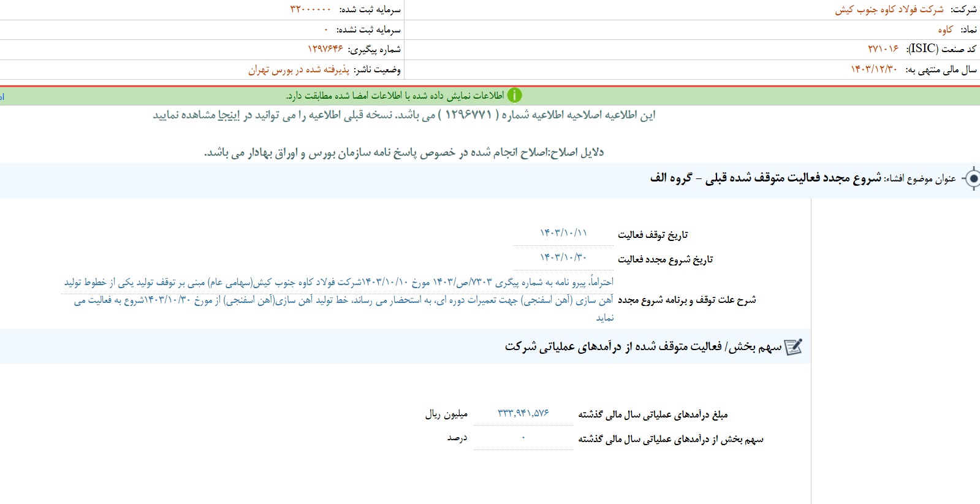Select tracking number ۱۲۹۷۶۴۶
The image size is (980, 504).
(x=325, y=48)
